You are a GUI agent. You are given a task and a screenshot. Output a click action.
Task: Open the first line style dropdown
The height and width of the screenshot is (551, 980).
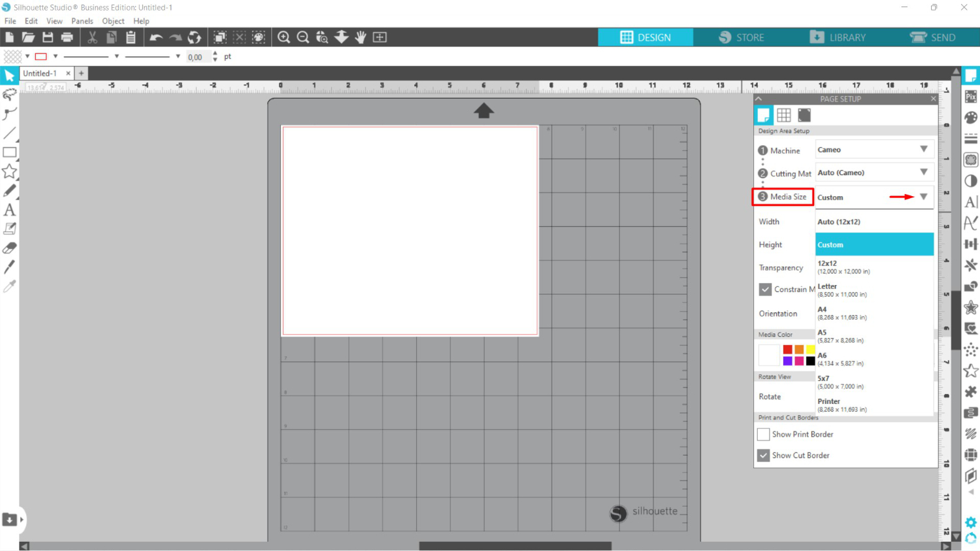91,56
